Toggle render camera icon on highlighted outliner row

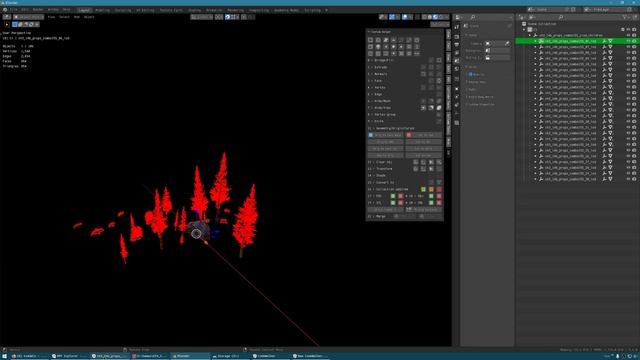634,41
